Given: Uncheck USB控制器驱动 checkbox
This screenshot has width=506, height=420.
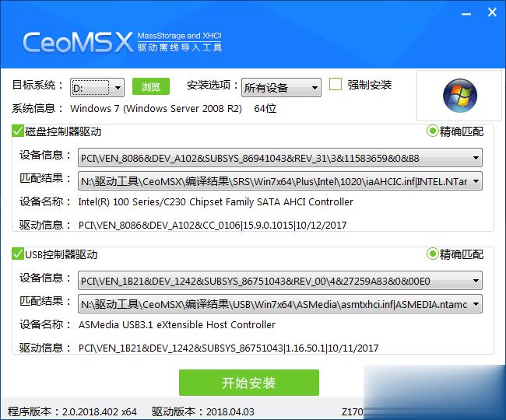Looking at the screenshot, I should (x=18, y=254).
